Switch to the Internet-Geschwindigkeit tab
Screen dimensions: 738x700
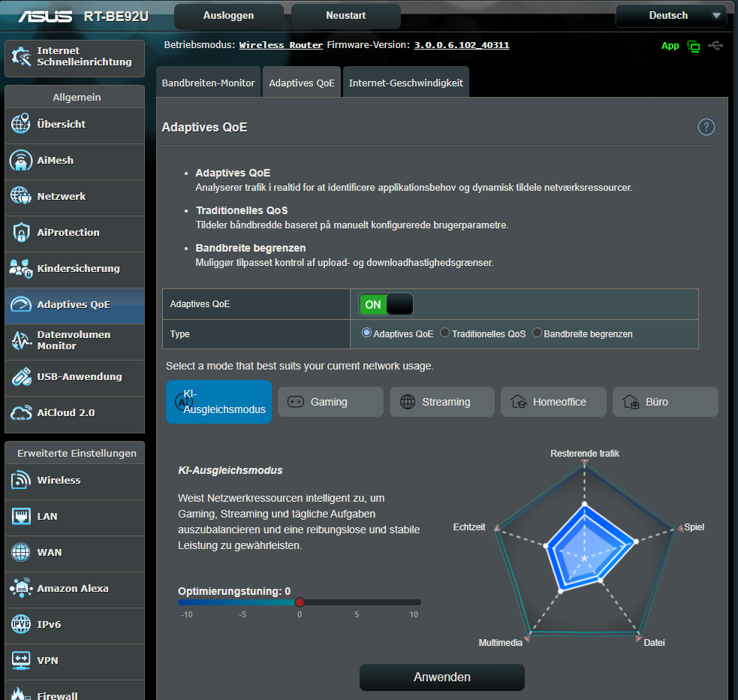pyautogui.click(x=405, y=83)
